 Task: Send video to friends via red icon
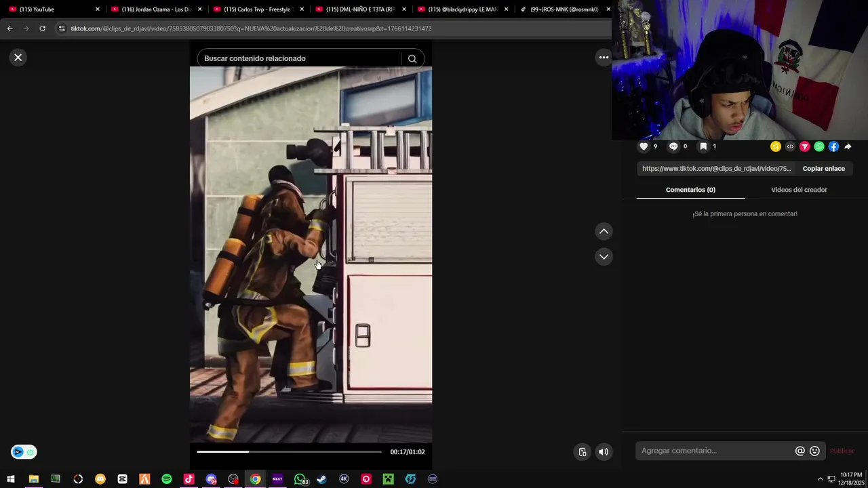[x=805, y=146]
